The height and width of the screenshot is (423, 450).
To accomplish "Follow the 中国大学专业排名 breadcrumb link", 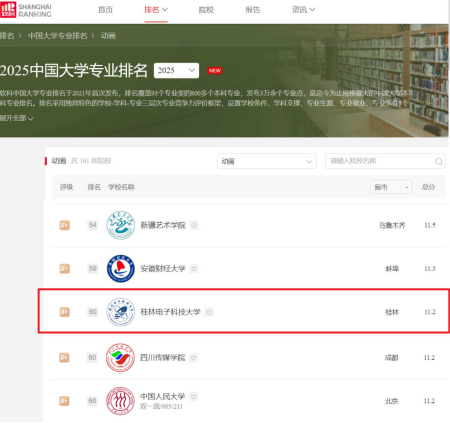I will tap(57, 36).
